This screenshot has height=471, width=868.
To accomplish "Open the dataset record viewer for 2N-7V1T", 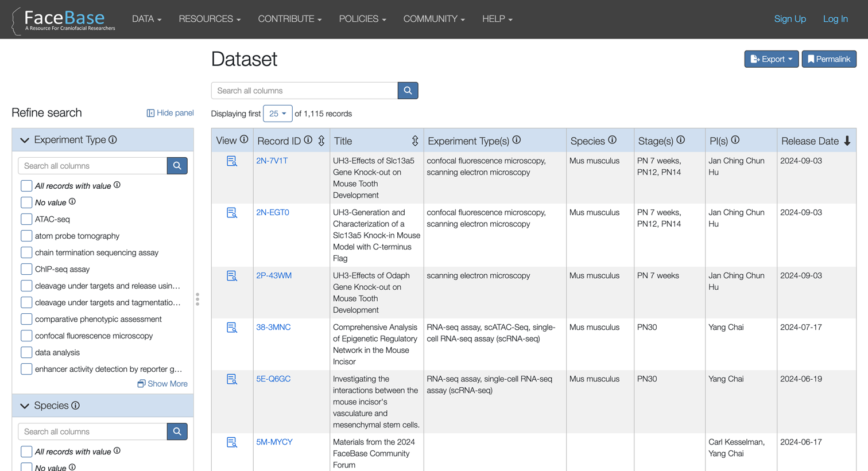I will point(232,161).
